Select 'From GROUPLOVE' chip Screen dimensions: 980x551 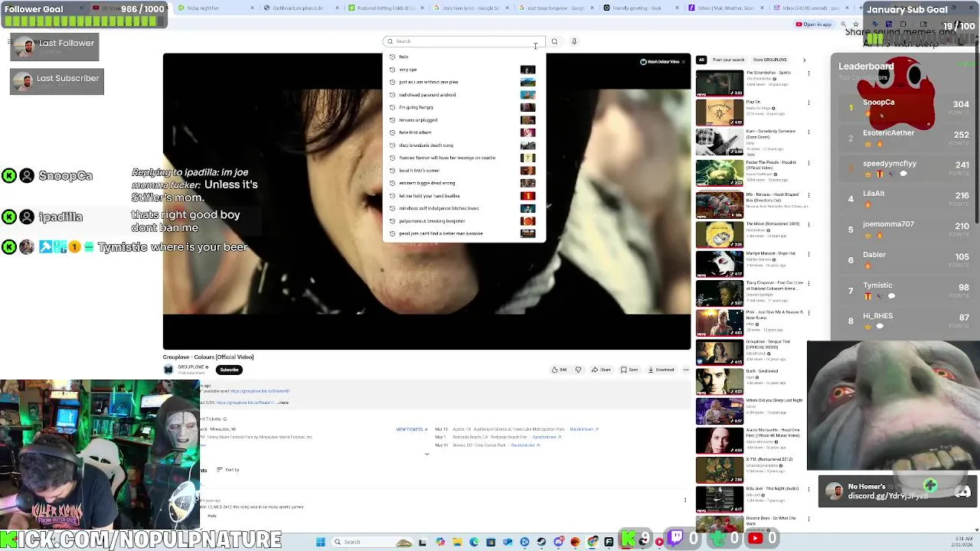[x=769, y=60]
